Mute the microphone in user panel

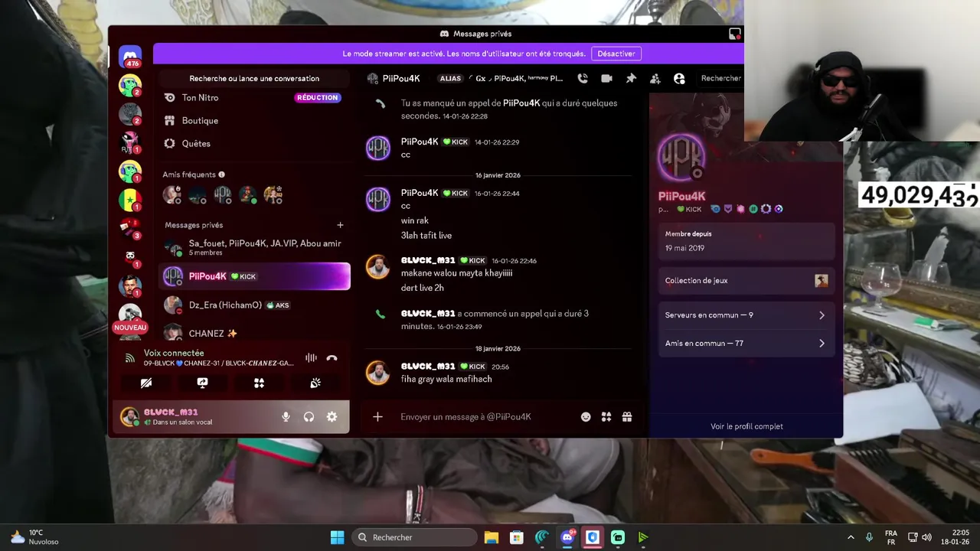[286, 417]
